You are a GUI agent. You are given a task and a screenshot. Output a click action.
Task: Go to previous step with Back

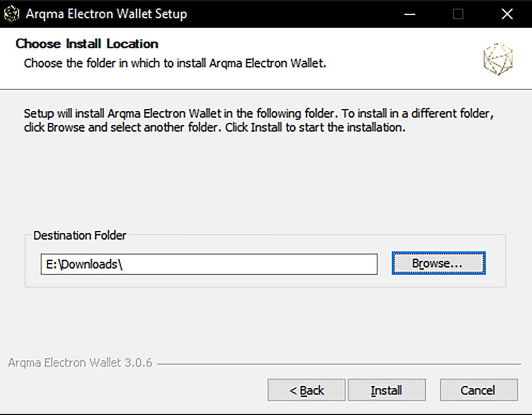point(306,390)
